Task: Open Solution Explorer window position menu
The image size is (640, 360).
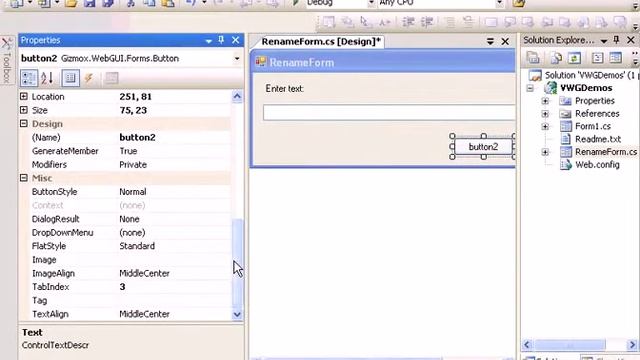Action: click(604, 41)
